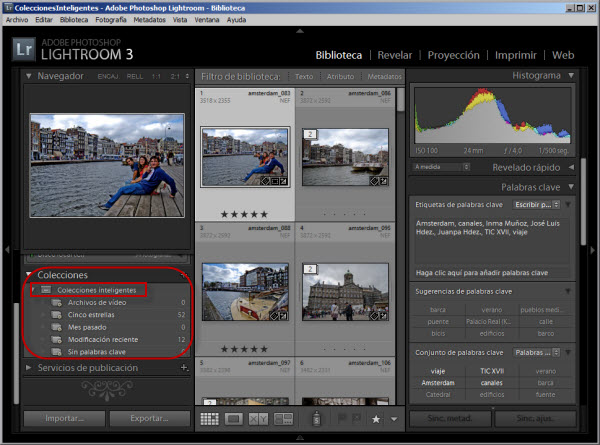Open the Metadatos menu
Screen dimensions: 600x445
click(x=150, y=20)
